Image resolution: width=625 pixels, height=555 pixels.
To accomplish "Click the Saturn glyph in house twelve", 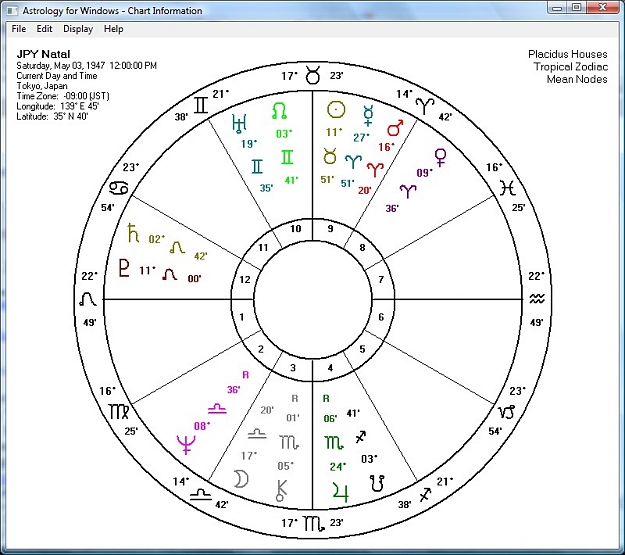I will click(133, 233).
